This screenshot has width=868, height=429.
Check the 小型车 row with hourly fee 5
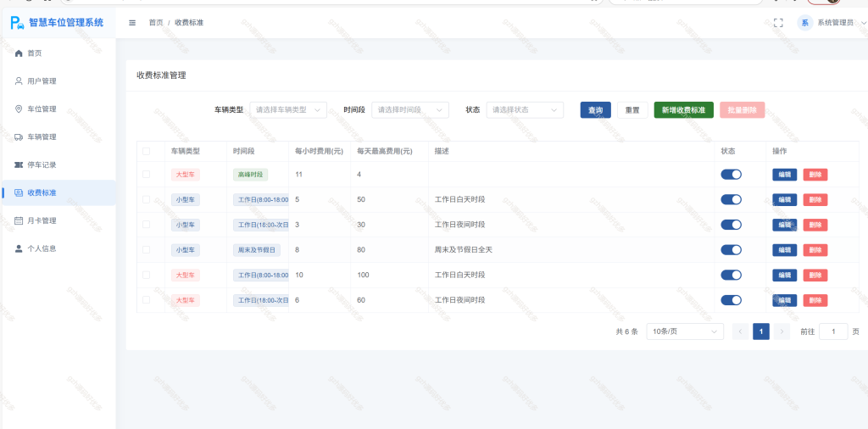pyautogui.click(x=146, y=199)
